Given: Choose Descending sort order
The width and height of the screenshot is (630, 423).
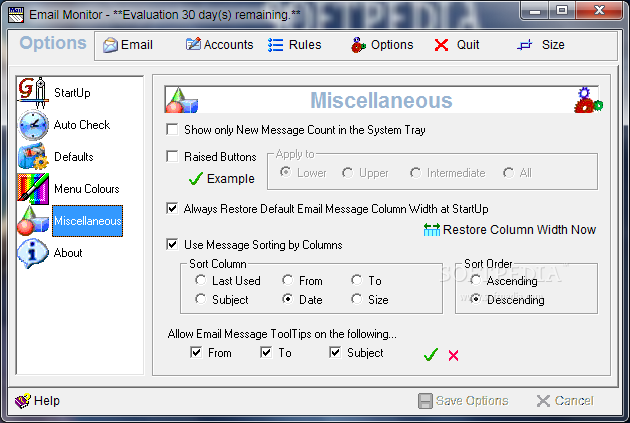Looking at the screenshot, I should [475, 299].
